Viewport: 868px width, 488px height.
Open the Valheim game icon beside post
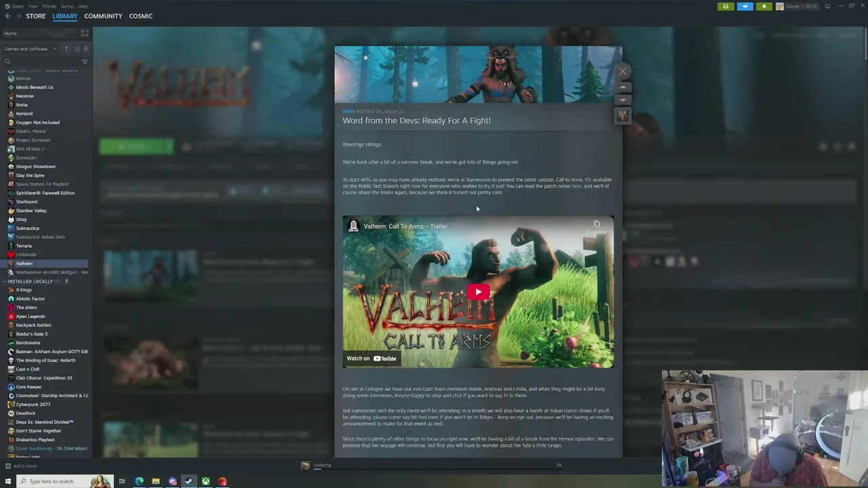(x=623, y=116)
